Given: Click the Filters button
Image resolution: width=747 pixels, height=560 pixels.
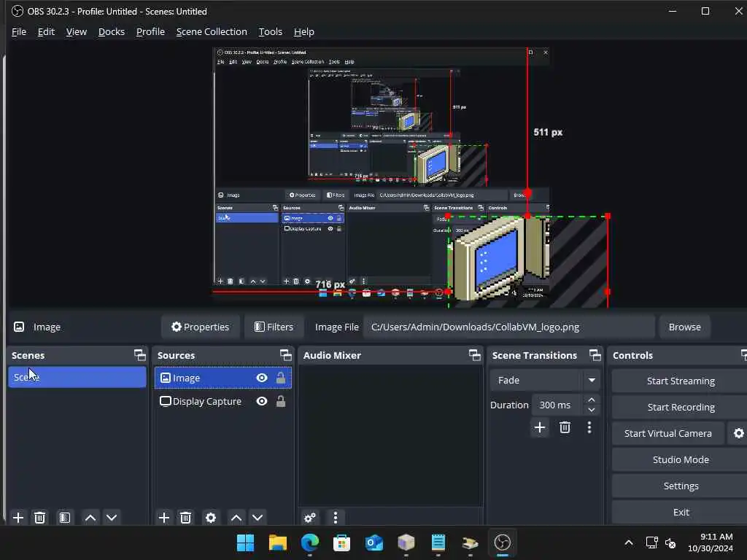Looking at the screenshot, I should 274,327.
